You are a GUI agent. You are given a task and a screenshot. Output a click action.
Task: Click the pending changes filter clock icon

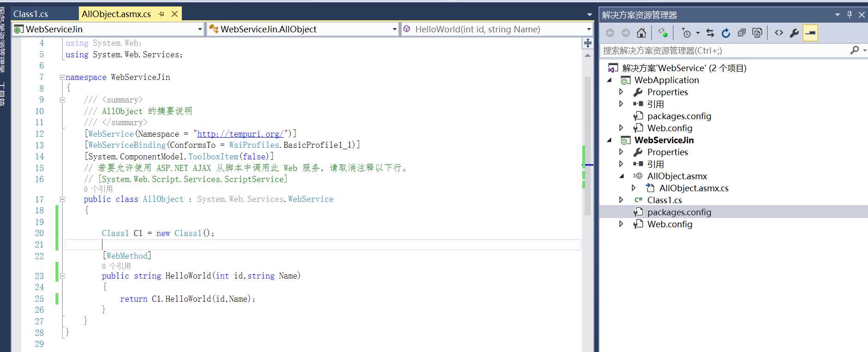(686, 33)
